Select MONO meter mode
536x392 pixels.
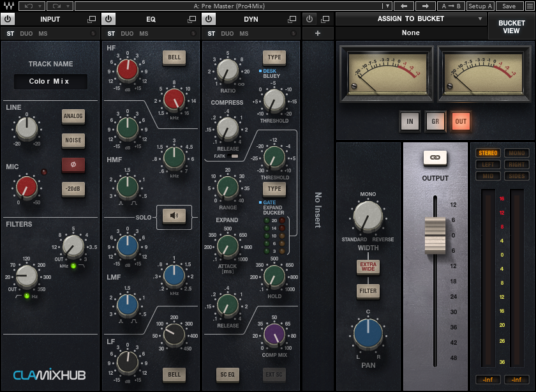pos(516,153)
